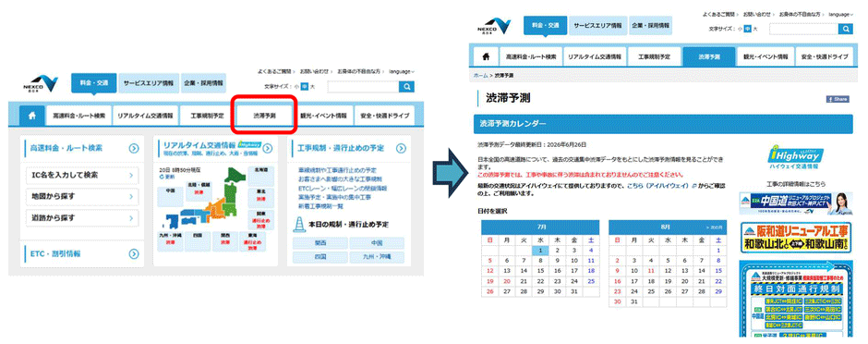868x344 pixels.
Task: Click Facebook Share button on right page
Action: click(838, 99)
